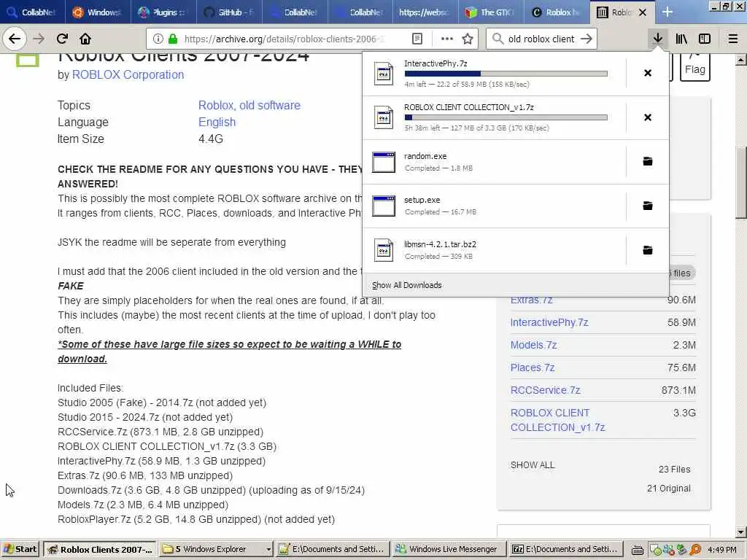Switch to the Roblox tab with black icon

(x=557, y=12)
